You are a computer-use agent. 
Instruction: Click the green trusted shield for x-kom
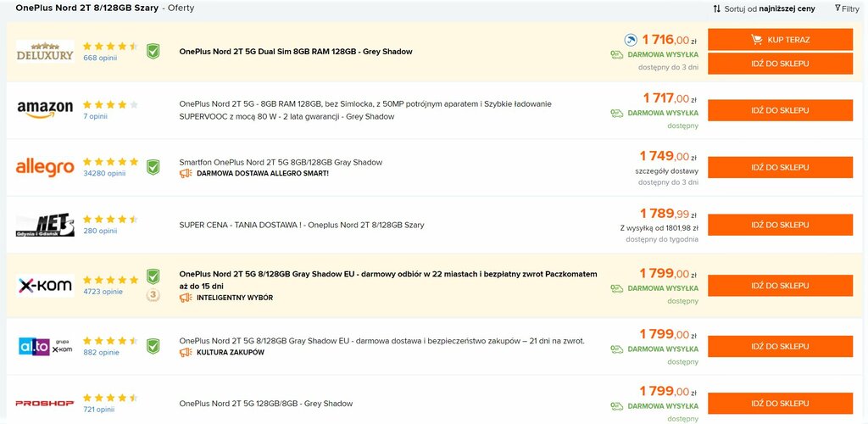tap(153, 276)
